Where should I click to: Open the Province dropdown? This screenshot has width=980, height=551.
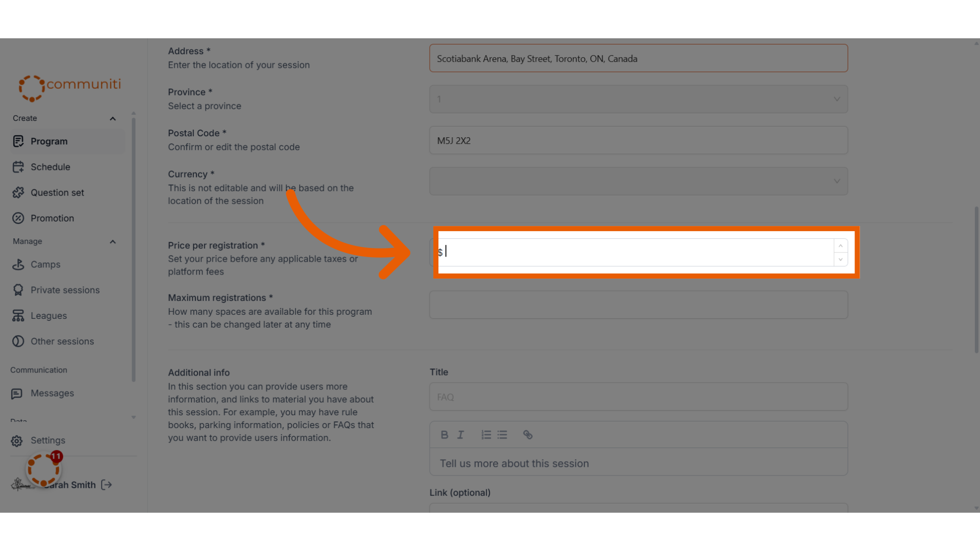(x=639, y=99)
